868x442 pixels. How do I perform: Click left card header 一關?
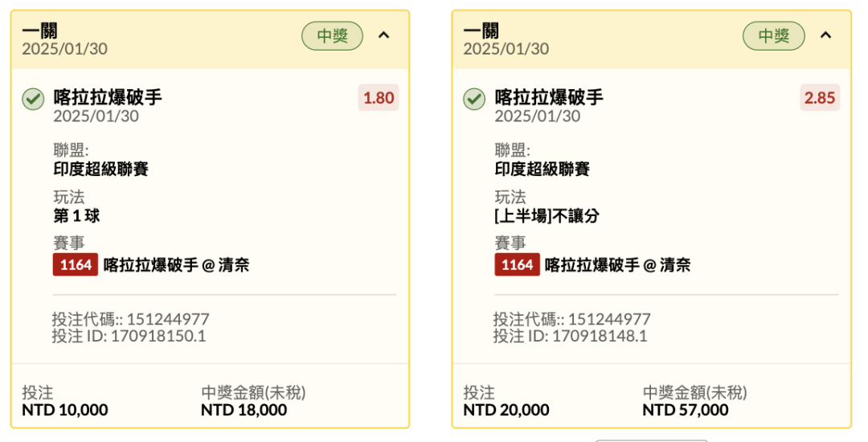40,31
